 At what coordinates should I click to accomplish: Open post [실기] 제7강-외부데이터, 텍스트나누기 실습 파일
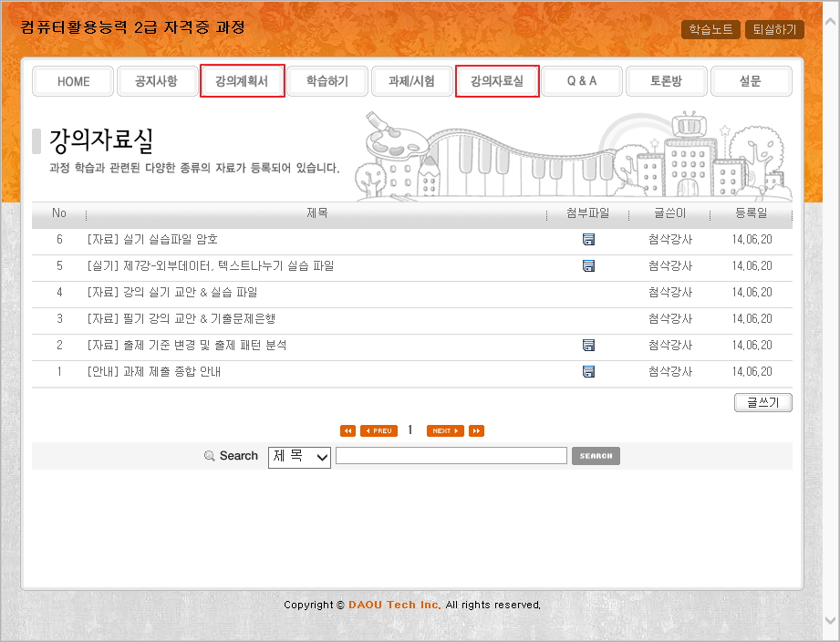click(x=211, y=265)
